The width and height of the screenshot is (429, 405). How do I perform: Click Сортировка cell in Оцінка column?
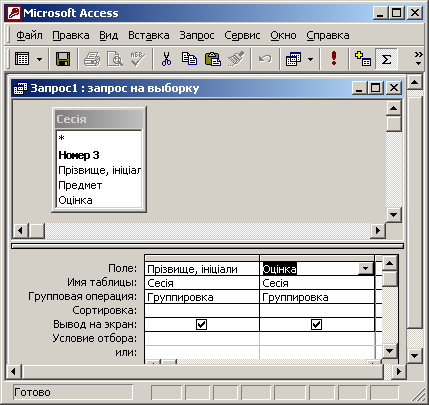(x=317, y=311)
